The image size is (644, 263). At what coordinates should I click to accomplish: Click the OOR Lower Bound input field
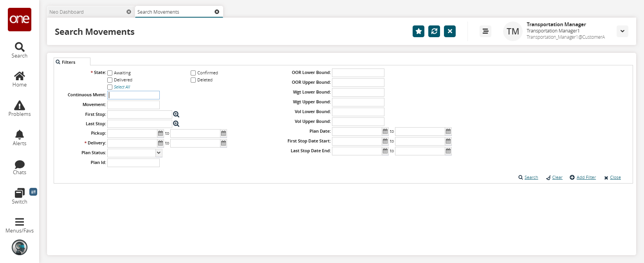coord(358,73)
